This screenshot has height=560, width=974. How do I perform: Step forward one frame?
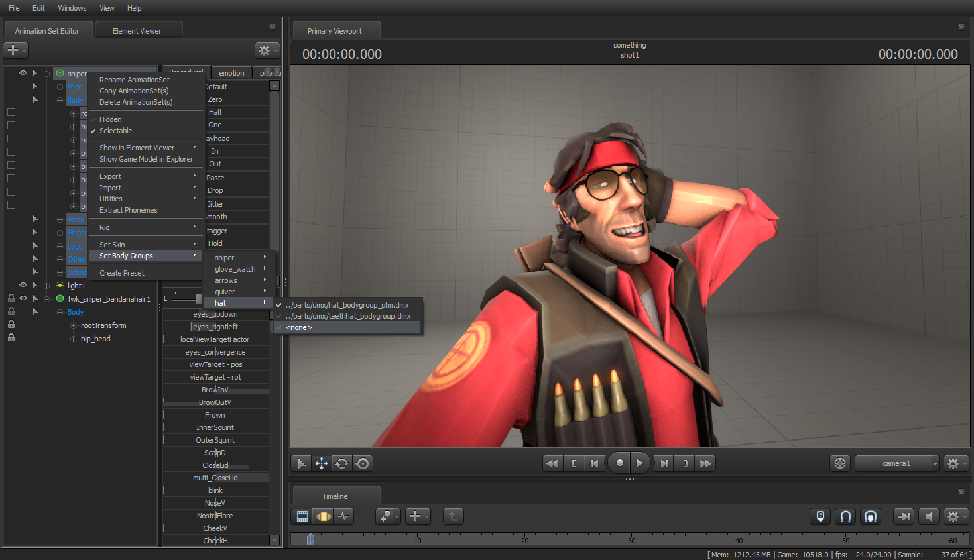[x=664, y=463]
